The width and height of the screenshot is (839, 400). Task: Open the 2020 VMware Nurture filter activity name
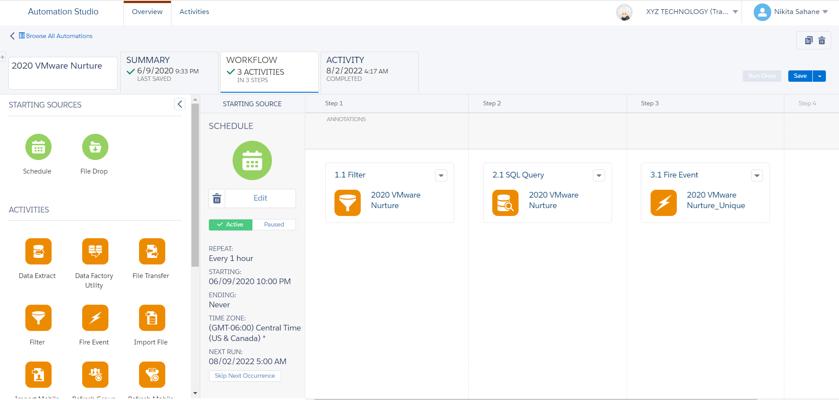(395, 200)
